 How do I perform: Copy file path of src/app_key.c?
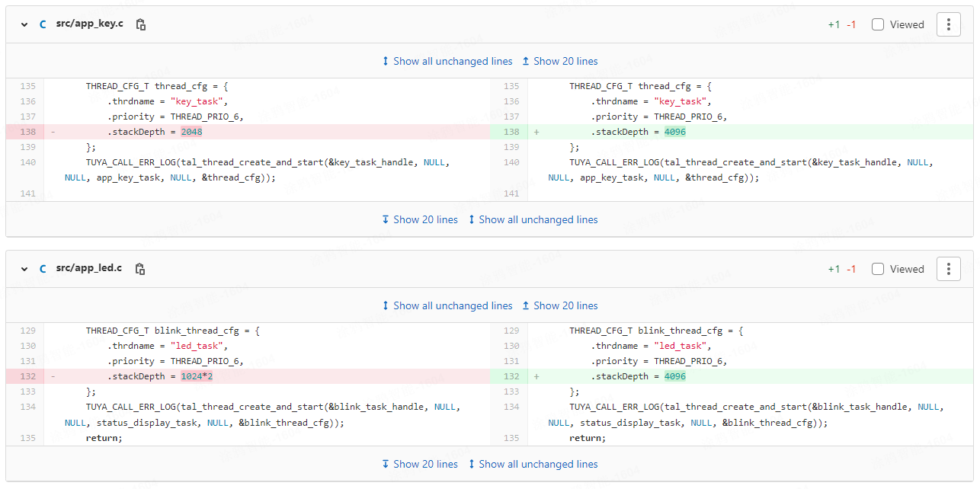point(141,24)
